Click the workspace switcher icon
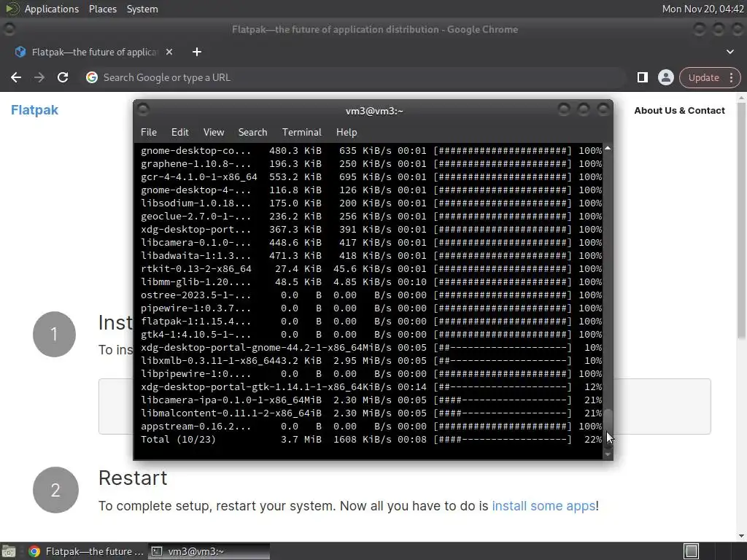The height and width of the screenshot is (560, 747). [x=691, y=551]
